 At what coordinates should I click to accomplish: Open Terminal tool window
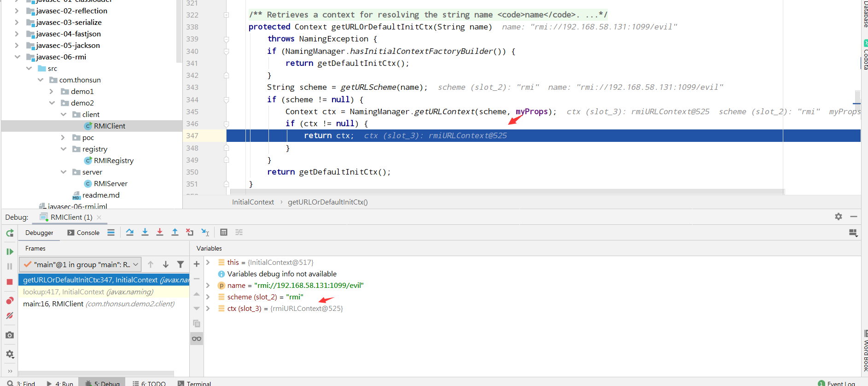[194, 383]
